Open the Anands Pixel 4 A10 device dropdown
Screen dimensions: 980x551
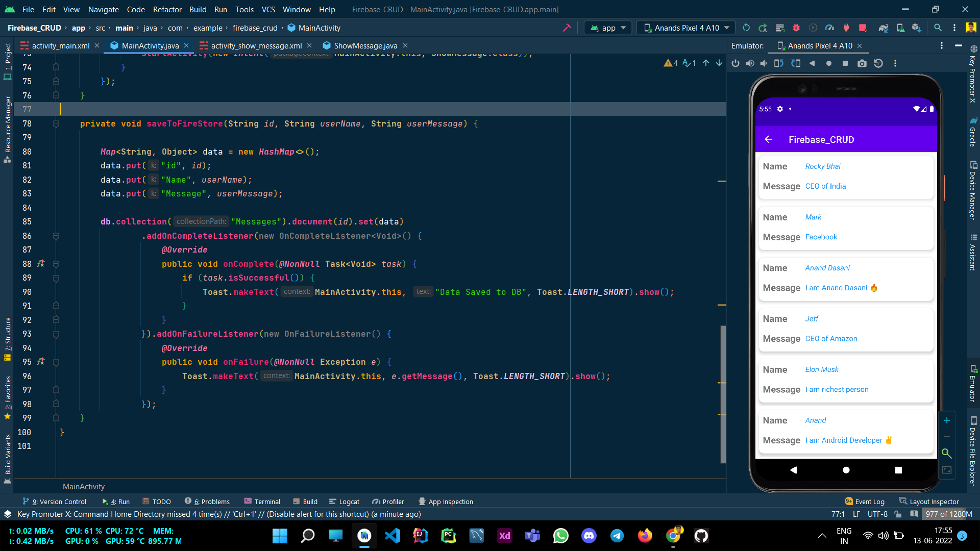click(685, 28)
